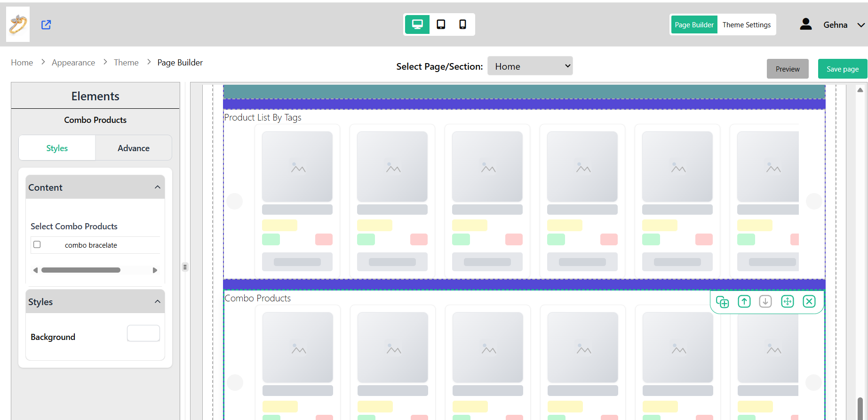Pick a Background color swatch
Screen dimensions: 868x420
[143, 333]
